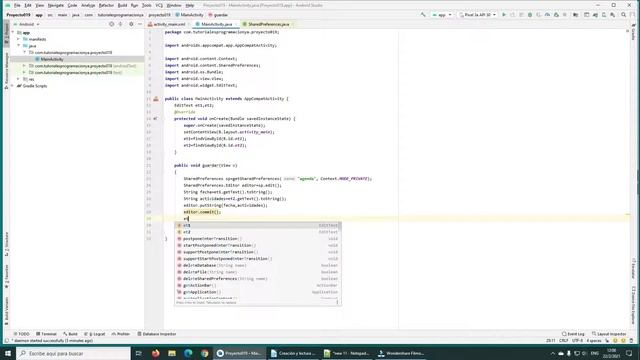Open the Terminal tool window
Viewport: 640px width, 360px height.
pyautogui.click(x=47, y=334)
